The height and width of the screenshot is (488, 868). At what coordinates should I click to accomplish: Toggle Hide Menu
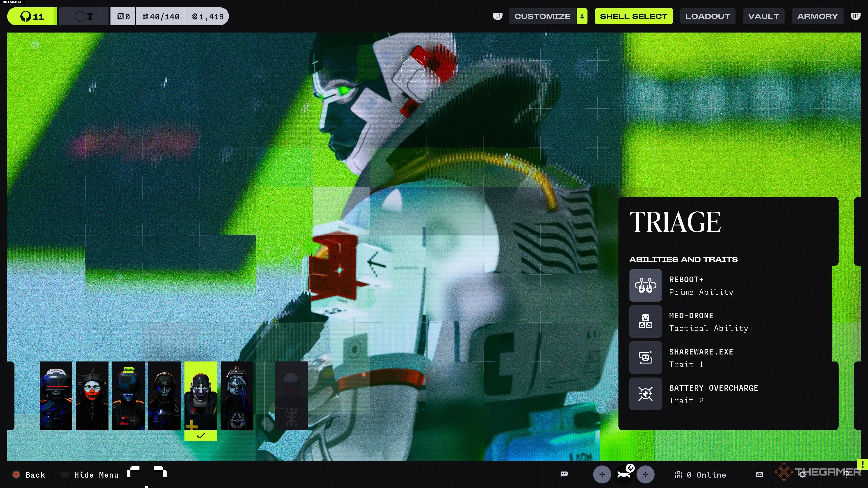pyautogui.click(x=96, y=474)
